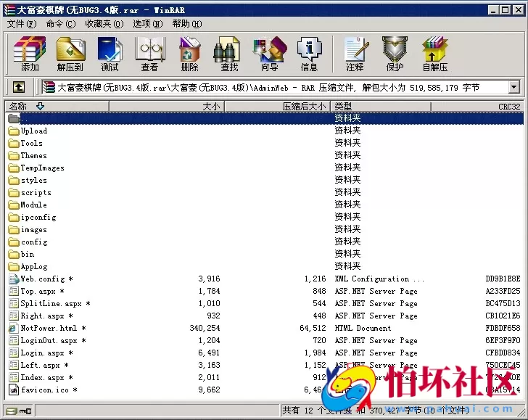The height and width of the screenshot is (420, 528).
Task: Select the Right.aspx file name
Action: [46, 316]
